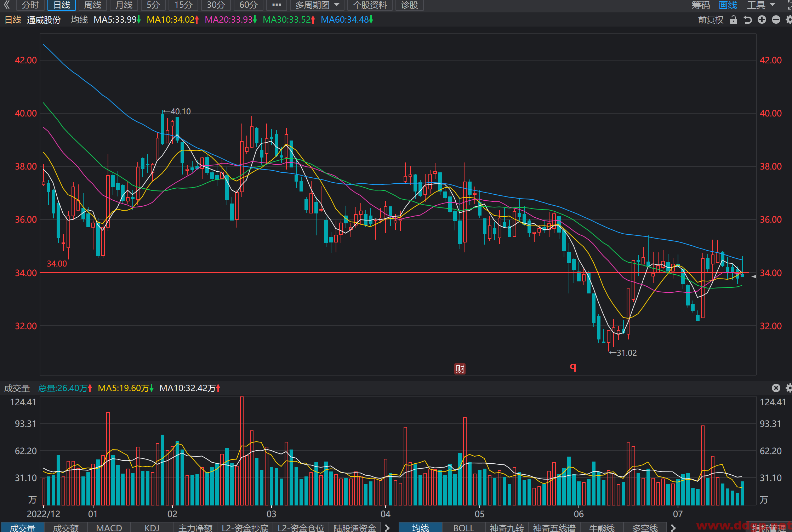Select MACD sub-indicator tab
Screen dimensions: 792x532
(109, 527)
